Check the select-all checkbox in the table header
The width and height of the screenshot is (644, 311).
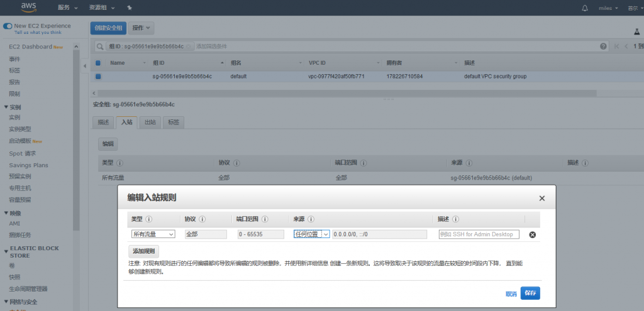point(98,63)
